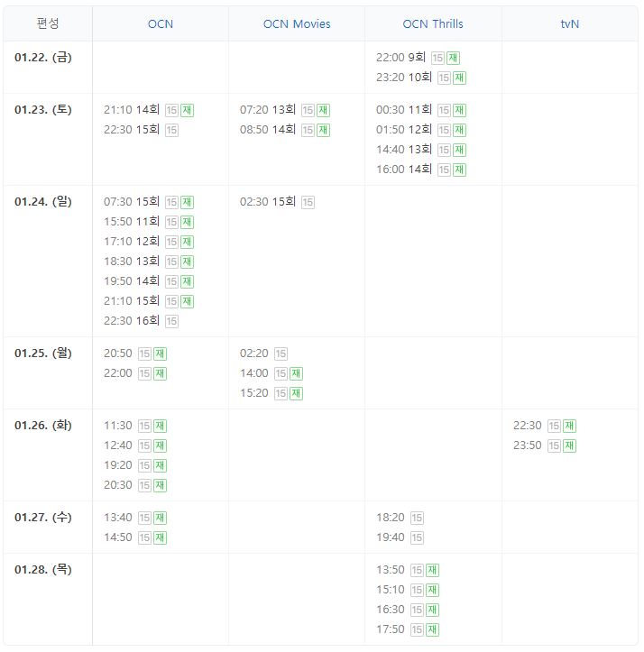Image resolution: width=644 pixels, height=652 pixels.
Task: Click the 재 rerun badge beside 21:10 14회
Action: pyautogui.click(x=187, y=110)
